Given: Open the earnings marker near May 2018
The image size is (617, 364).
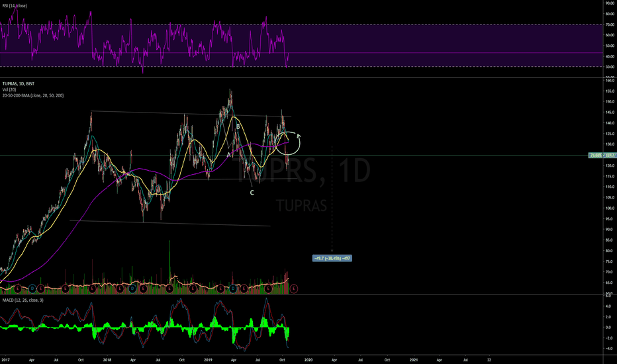Looking at the screenshot, I should click(x=143, y=289).
